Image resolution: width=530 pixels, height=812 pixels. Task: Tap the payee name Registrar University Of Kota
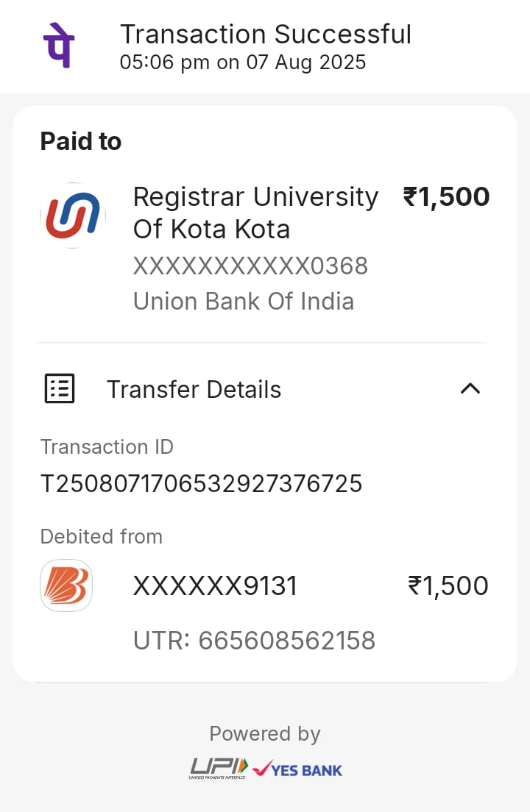(x=255, y=213)
